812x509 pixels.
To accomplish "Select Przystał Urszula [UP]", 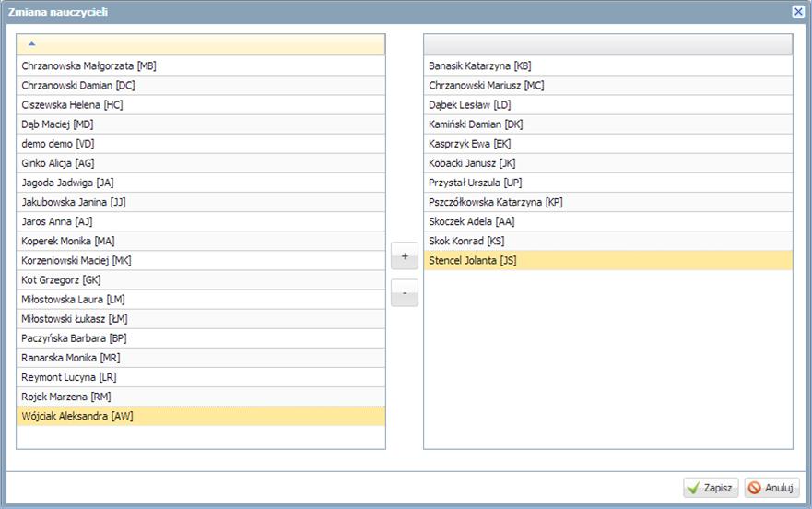I will tap(608, 183).
